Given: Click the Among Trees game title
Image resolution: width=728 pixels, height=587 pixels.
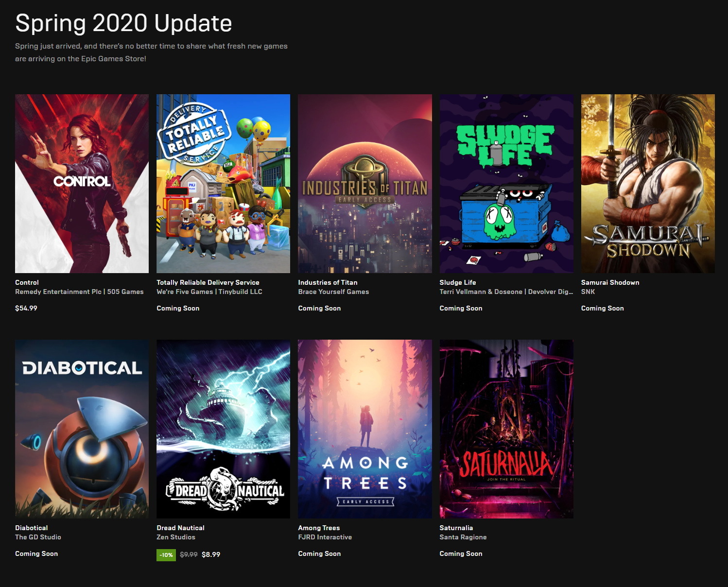Looking at the screenshot, I should click(319, 528).
